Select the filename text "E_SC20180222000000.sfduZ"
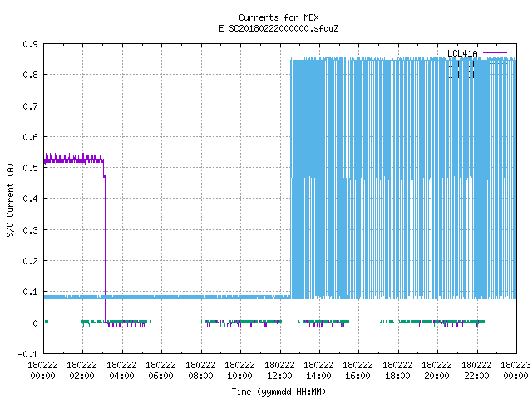This screenshot has width=532, height=399. click(278, 28)
